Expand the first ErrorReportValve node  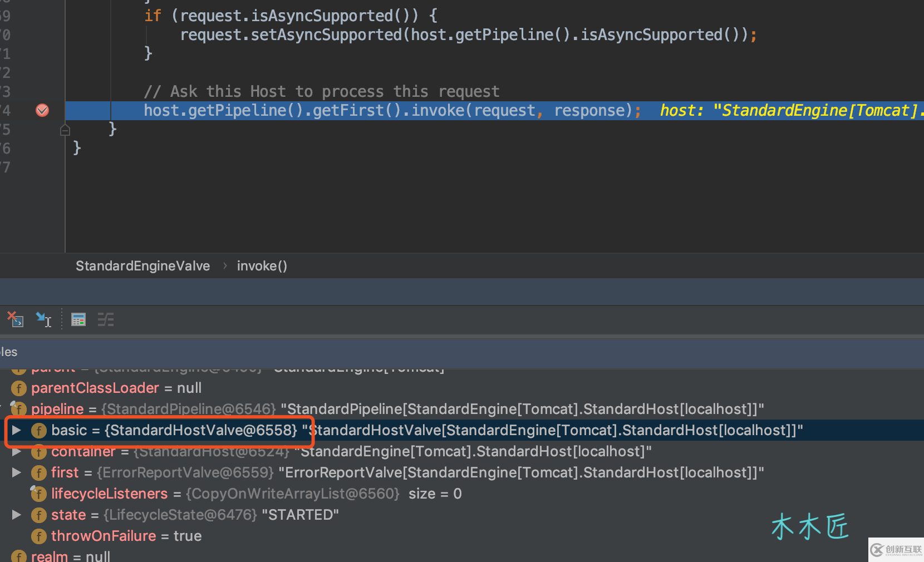(x=17, y=472)
